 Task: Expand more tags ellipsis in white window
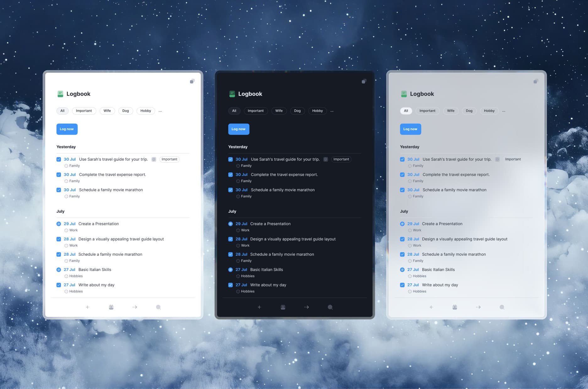160,111
